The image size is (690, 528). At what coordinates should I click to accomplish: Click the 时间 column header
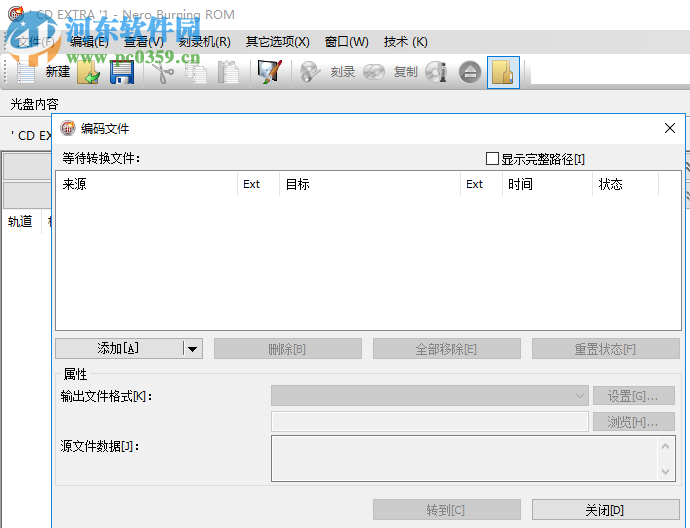point(547,184)
